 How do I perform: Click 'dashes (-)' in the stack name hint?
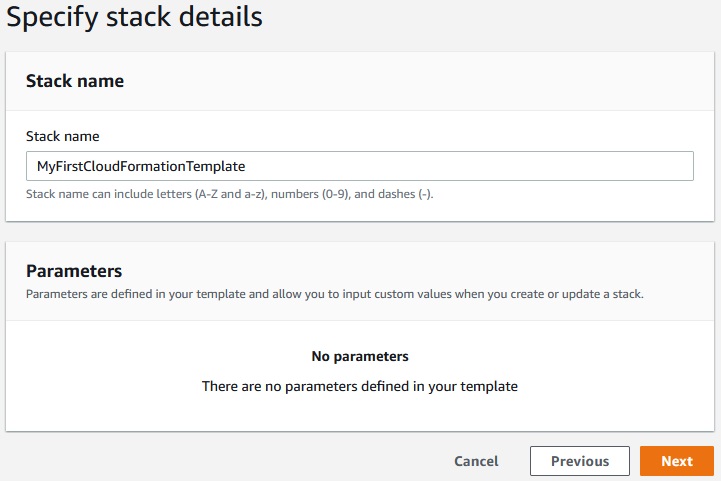[x=405, y=194]
